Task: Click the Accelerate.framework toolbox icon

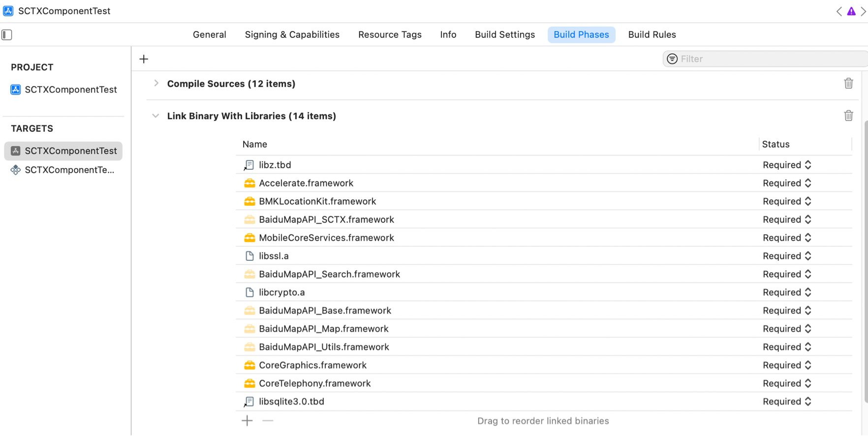Action: (x=249, y=183)
